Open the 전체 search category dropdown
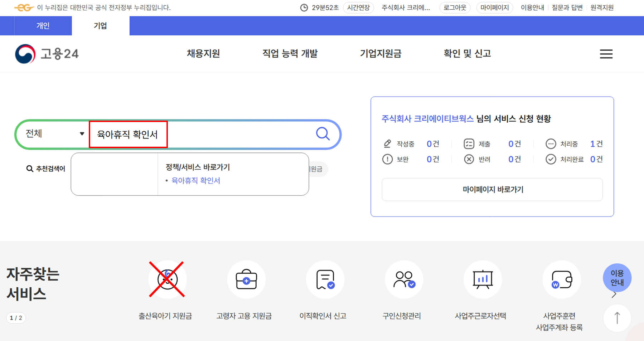 pos(54,134)
